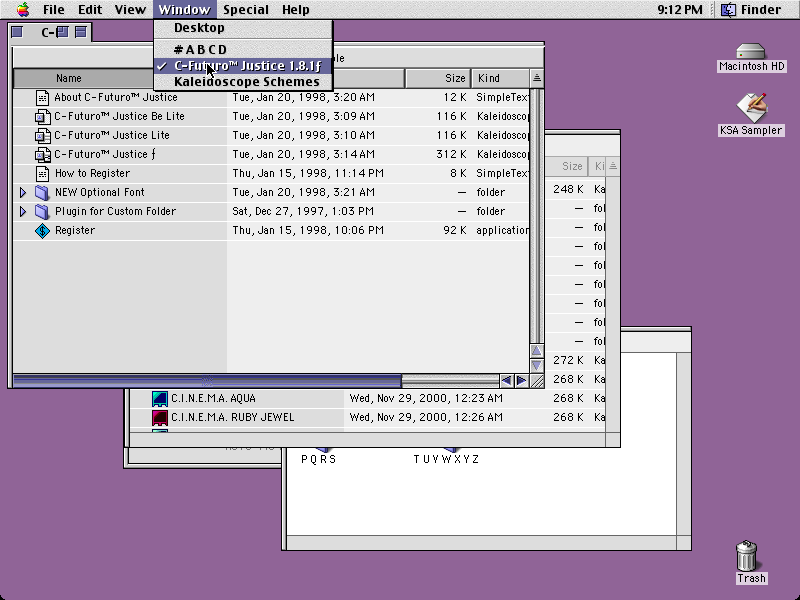The image size is (800, 600).
Task: Click the 9:12 PM menu bar clock
Action: [x=680, y=9]
